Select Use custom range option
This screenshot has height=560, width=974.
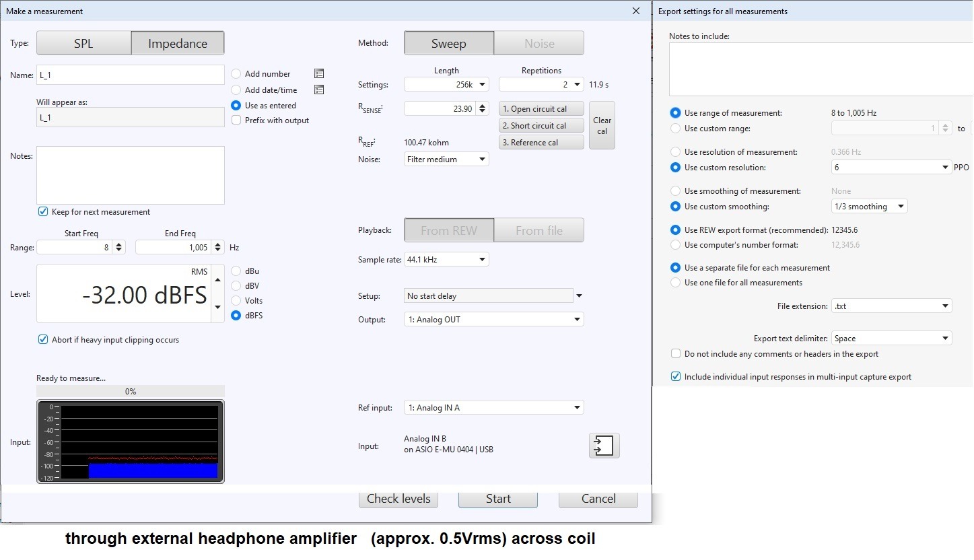click(676, 129)
